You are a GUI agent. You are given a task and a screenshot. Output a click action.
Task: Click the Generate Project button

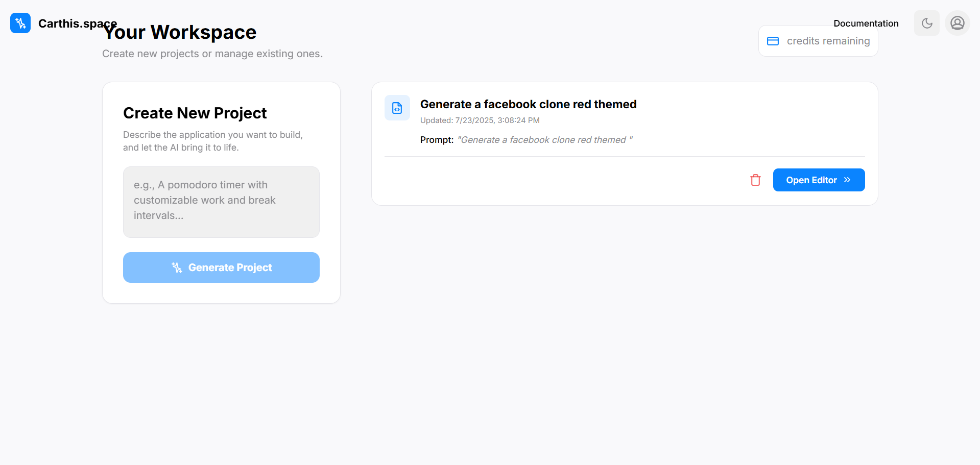pos(221,267)
